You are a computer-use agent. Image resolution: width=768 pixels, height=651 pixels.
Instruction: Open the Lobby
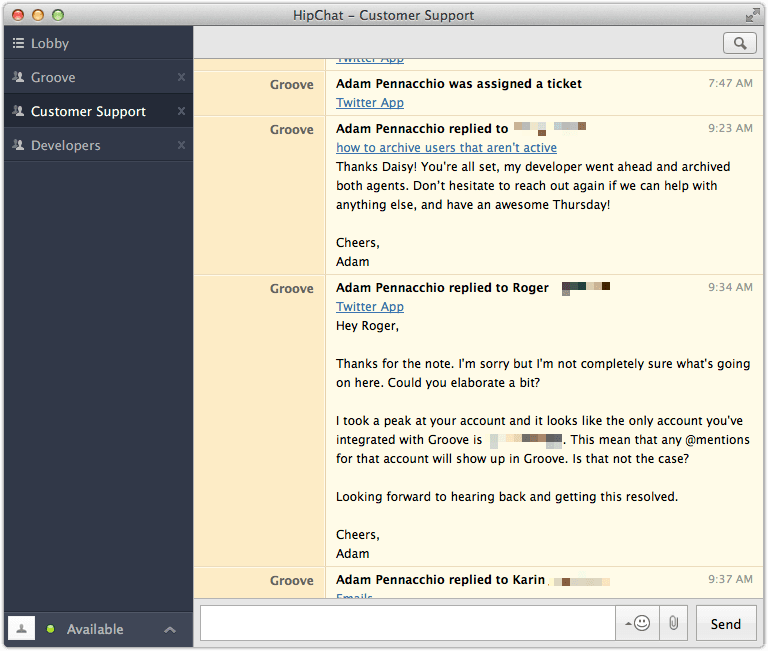pos(50,44)
